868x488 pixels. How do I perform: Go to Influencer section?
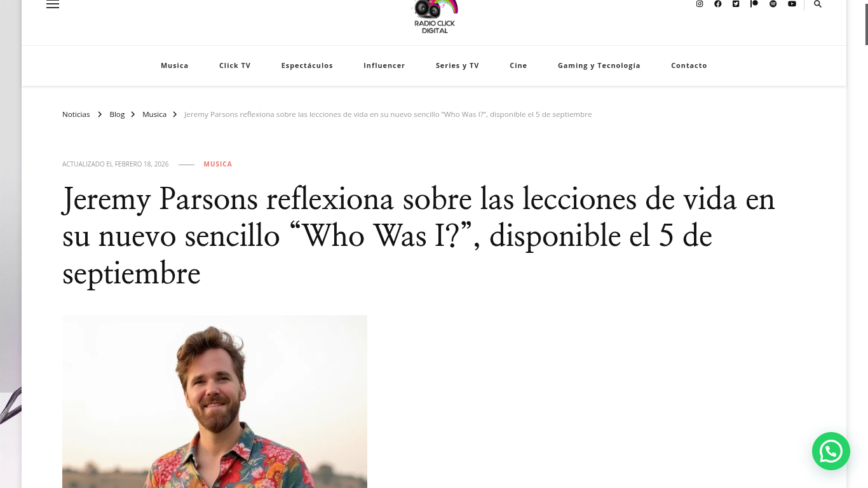384,65
